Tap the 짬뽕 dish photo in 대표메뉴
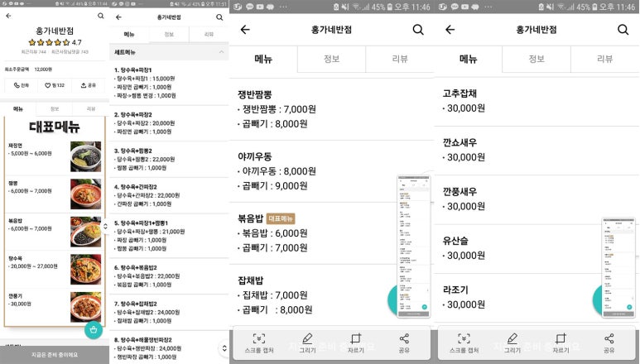640x364 pixels. 86,194
